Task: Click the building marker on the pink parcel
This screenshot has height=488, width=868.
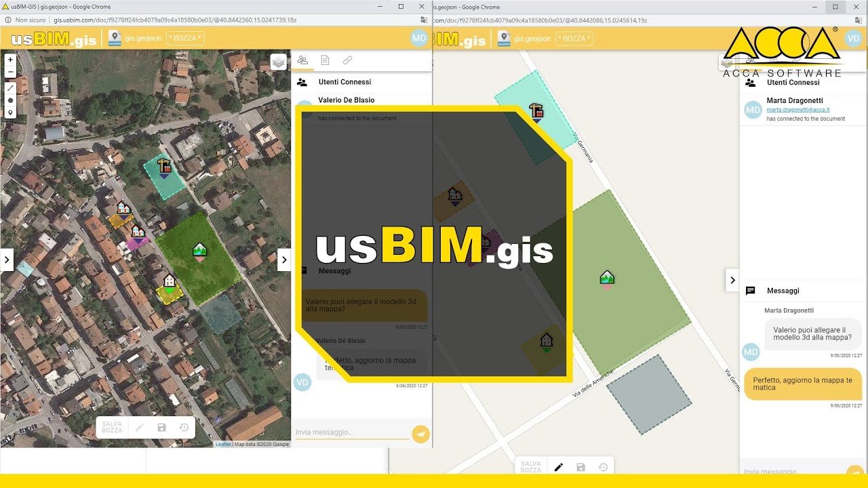Action: coord(138,232)
